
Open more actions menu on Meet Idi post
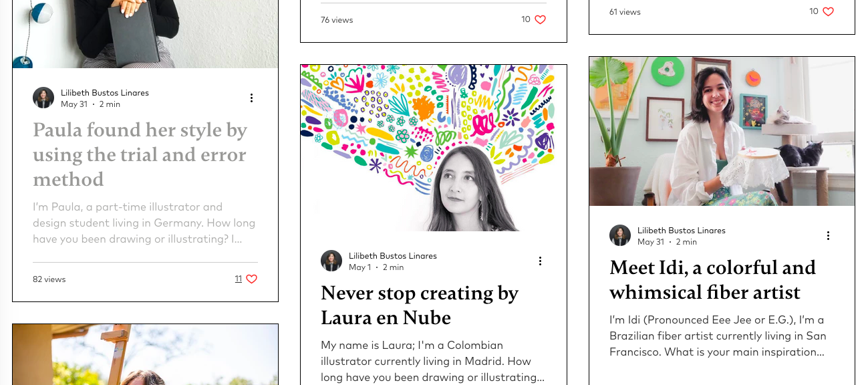click(828, 236)
